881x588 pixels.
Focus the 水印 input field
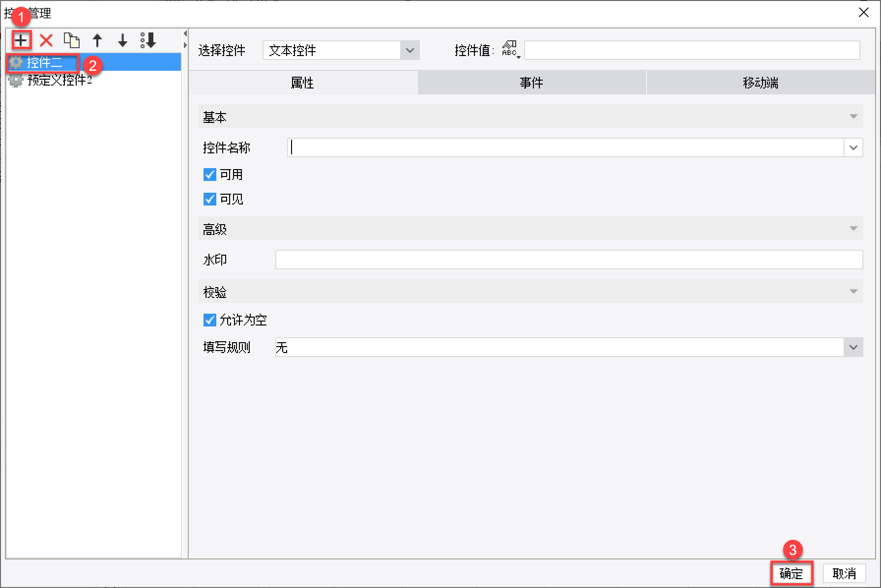click(x=569, y=260)
